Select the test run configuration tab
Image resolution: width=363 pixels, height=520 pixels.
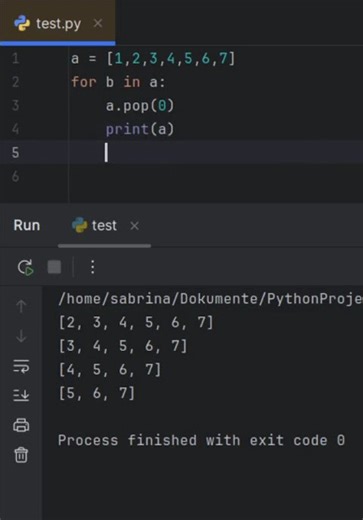pos(104,226)
